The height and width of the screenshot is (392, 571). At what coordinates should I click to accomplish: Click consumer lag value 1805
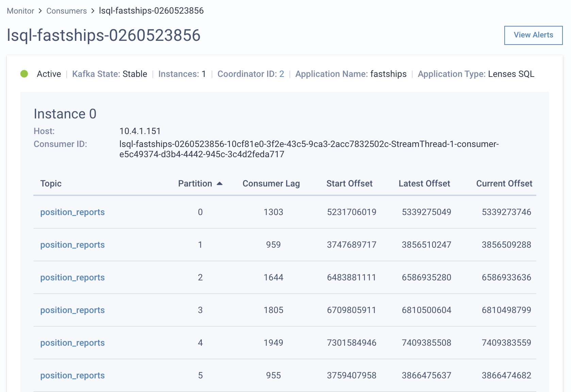pyautogui.click(x=273, y=310)
